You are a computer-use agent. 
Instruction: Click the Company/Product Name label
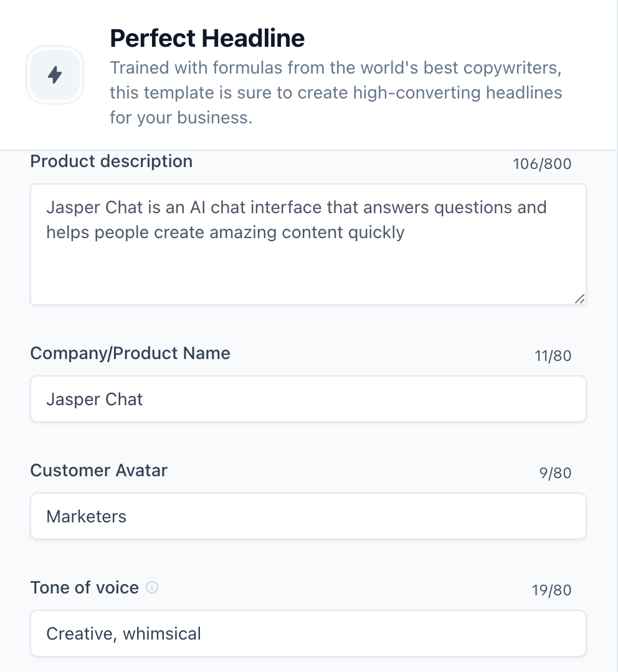click(130, 353)
